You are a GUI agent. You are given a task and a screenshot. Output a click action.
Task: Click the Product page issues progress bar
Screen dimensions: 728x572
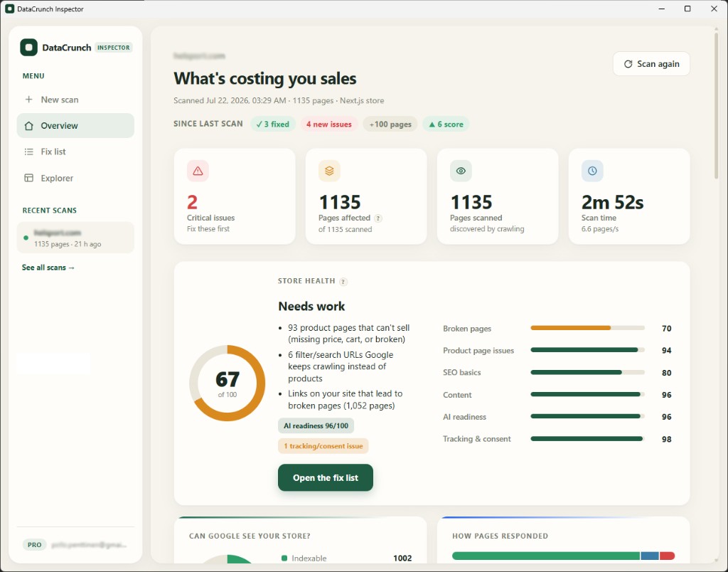point(587,350)
